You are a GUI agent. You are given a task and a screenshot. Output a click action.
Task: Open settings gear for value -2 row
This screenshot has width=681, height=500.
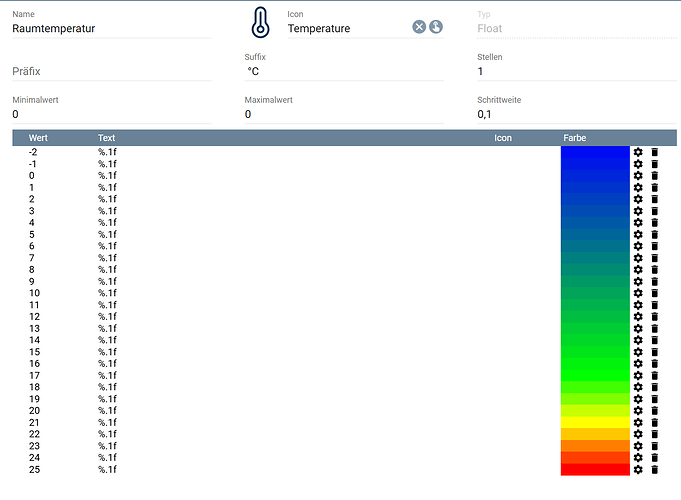638,152
